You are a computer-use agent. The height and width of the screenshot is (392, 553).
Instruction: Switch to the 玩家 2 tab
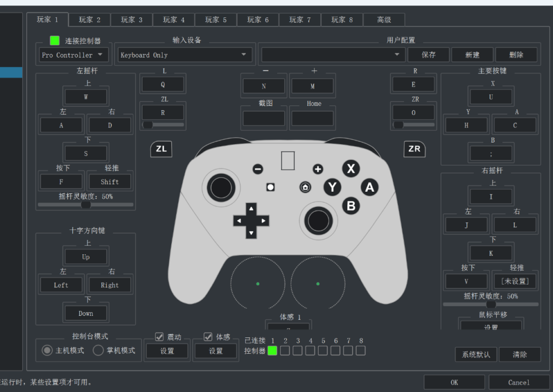(90, 20)
